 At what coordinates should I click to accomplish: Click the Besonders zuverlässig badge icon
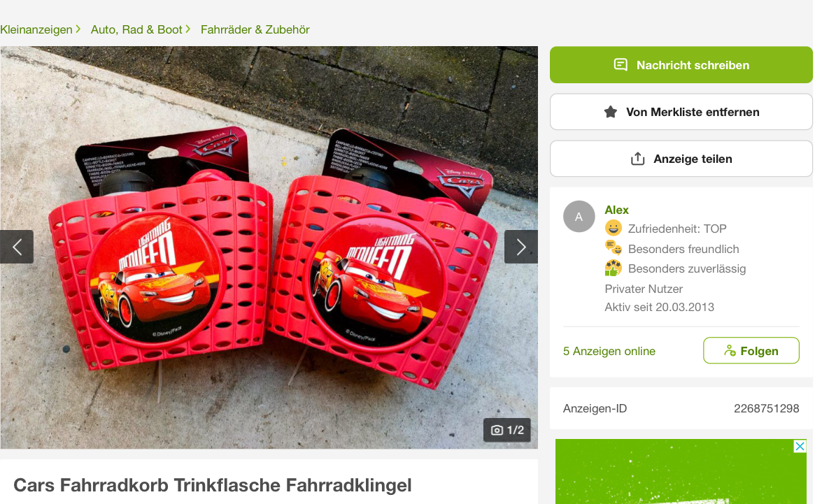[x=613, y=268]
